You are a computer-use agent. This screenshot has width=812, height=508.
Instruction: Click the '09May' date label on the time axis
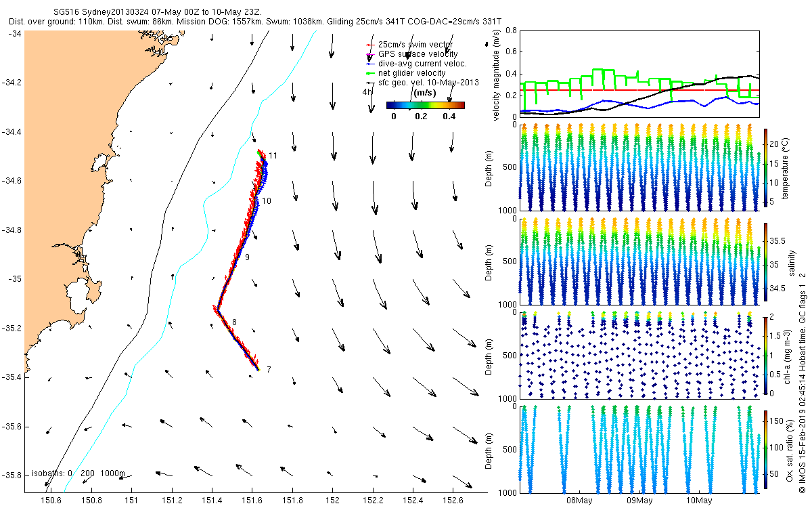pos(639,501)
